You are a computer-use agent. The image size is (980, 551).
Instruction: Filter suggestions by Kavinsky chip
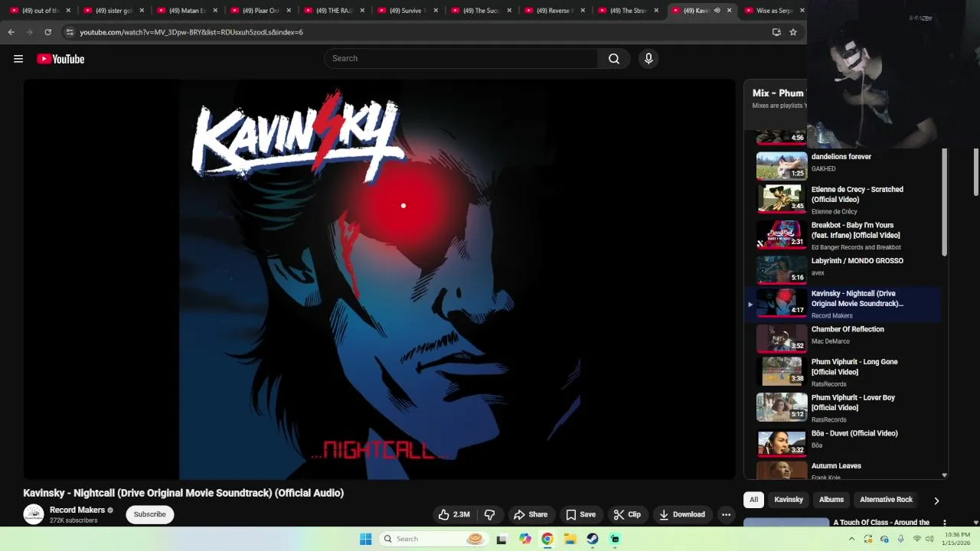pos(789,500)
